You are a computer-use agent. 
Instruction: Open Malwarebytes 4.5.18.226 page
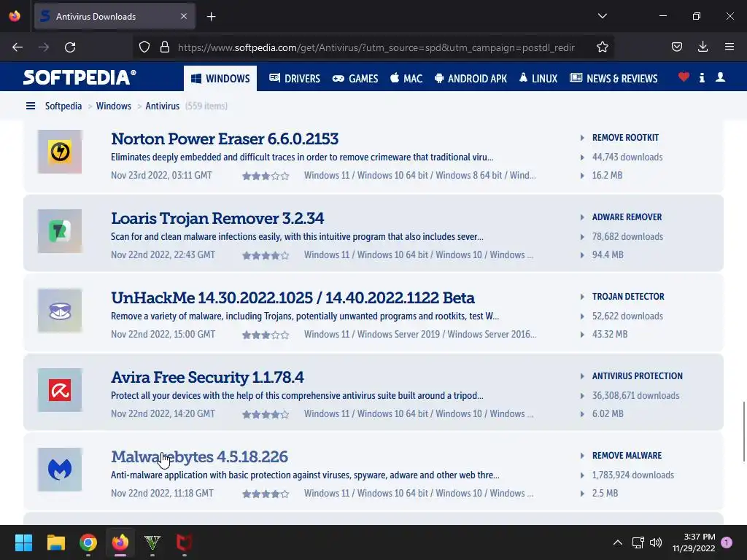point(199,456)
